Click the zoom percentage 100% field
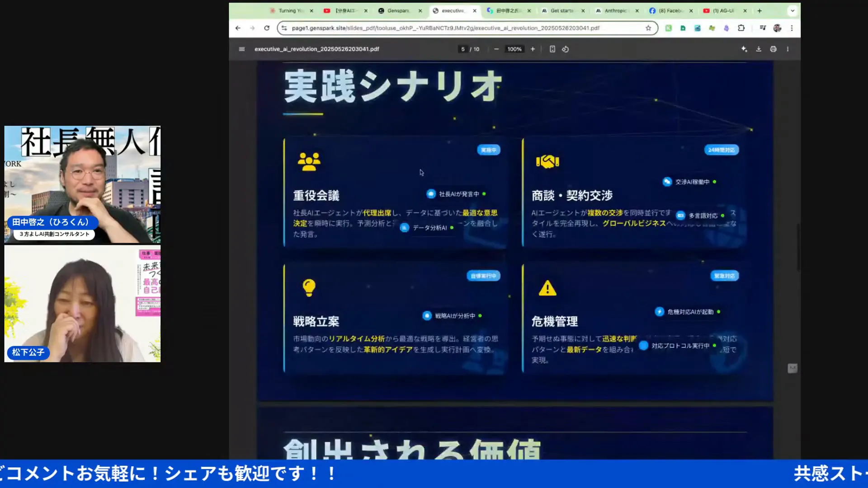 [x=514, y=49]
